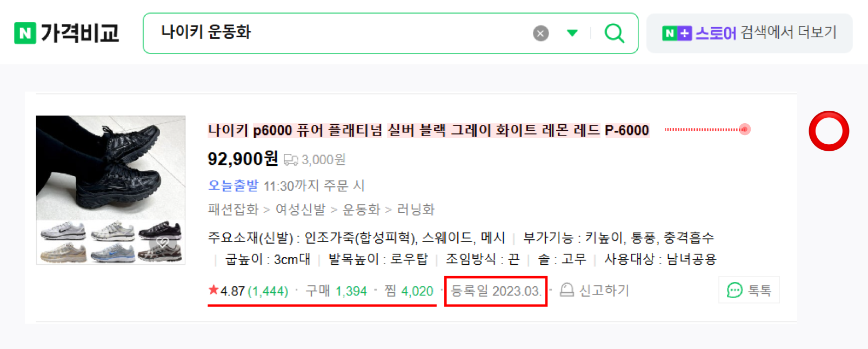Click the 오늘출발 shipping label
Screen dimensions: 868x349
click(233, 186)
